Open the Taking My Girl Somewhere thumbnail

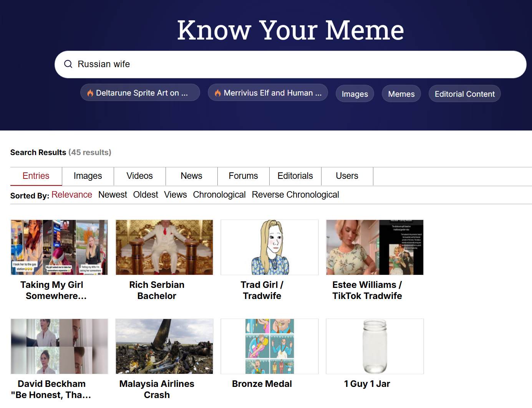[60, 247]
